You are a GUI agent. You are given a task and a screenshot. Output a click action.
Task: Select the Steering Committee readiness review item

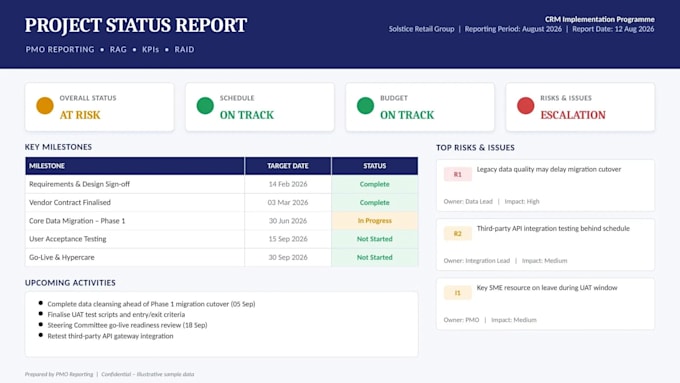[x=127, y=325]
